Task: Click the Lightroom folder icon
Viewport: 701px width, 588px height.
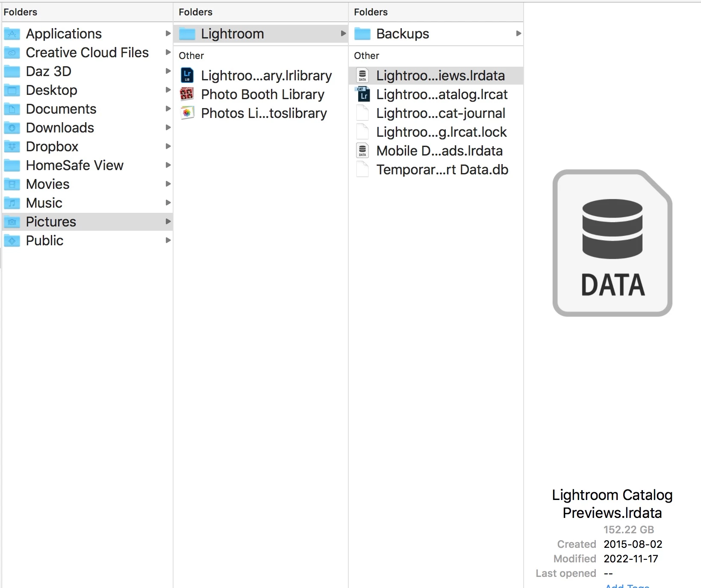Action: point(187,34)
